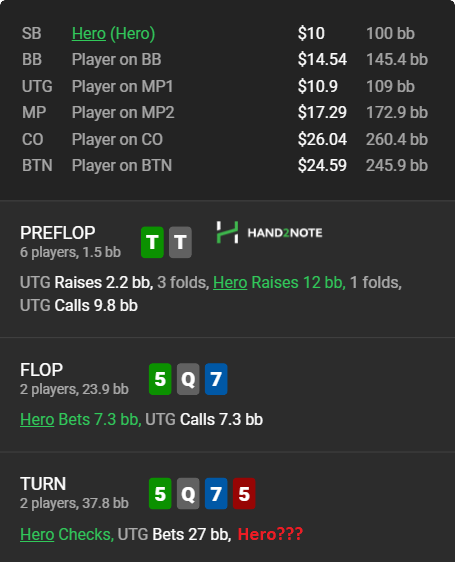Click the green T hole card
455x562 pixels.
(152, 242)
